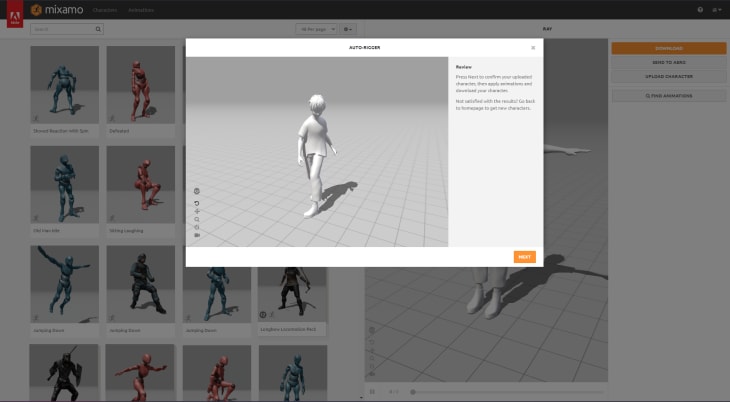Toggle skeleton view in Auto-Rigger preview
This screenshot has height=402, width=730.
click(x=196, y=191)
